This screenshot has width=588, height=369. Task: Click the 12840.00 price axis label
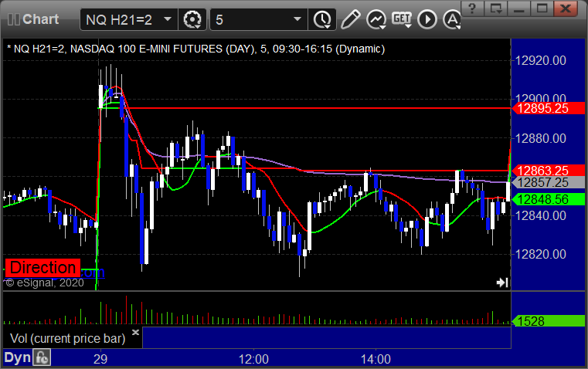point(540,216)
